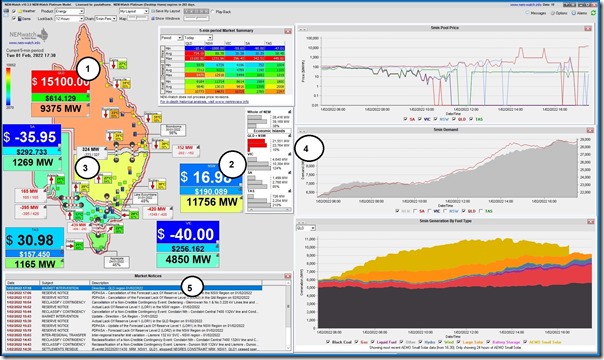Adjust the Map zoom slider
The image size is (604, 360).
coord(138,18)
